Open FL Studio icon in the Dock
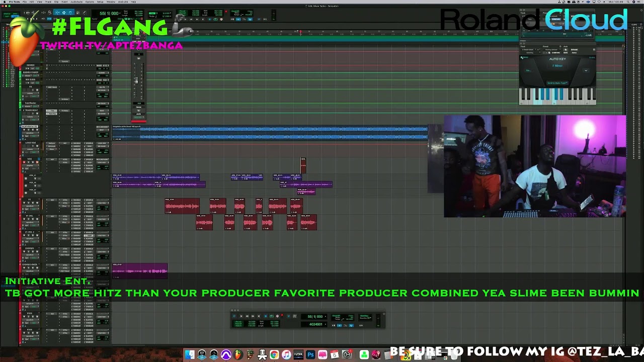The image size is (644, 362). [238, 355]
